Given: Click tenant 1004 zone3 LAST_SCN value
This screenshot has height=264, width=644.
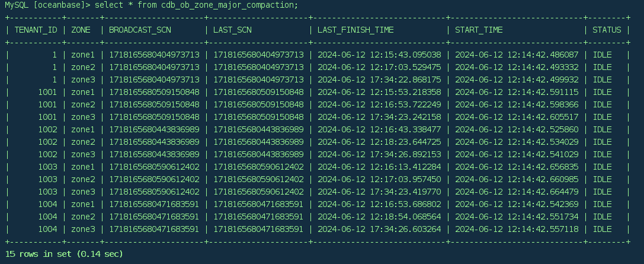Looking at the screenshot, I should point(258,229).
